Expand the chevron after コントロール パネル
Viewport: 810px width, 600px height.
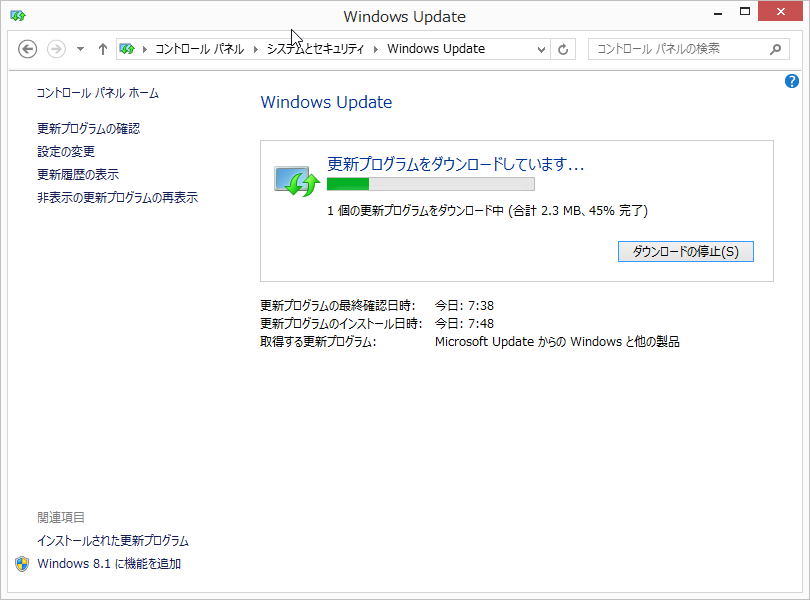pyautogui.click(x=255, y=49)
